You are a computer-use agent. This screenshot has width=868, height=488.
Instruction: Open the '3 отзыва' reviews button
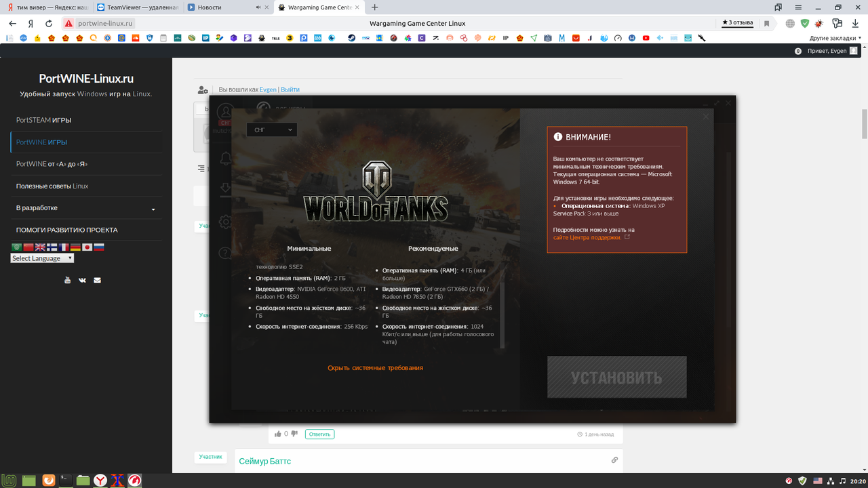(737, 23)
